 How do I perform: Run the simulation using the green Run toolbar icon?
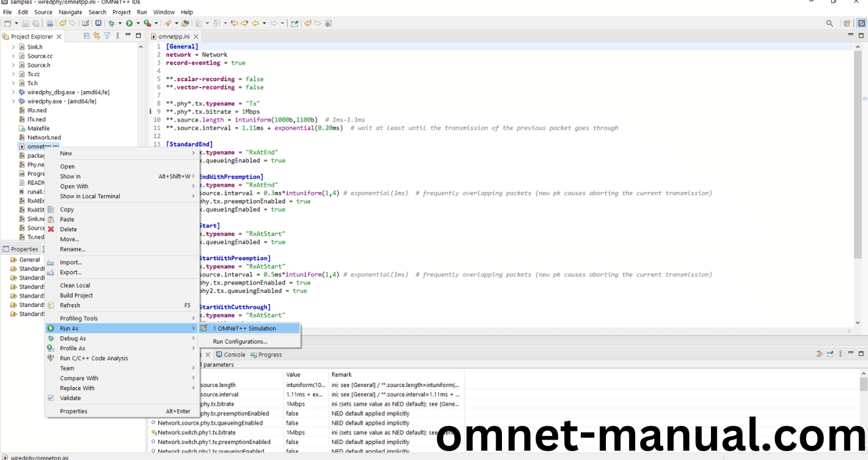tap(128, 23)
